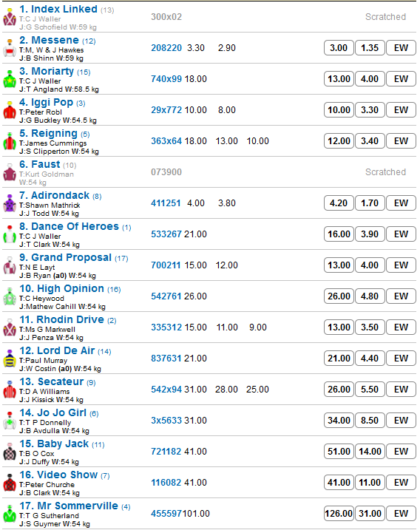This screenshot has height=530, width=420.
Task: Open the High Opinion runner link
Action: click(x=61, y=288)
